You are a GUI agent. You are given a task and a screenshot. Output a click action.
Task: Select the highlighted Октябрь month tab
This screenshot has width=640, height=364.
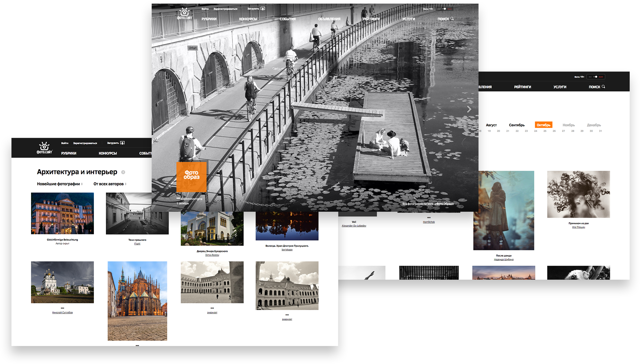(544, 125)
